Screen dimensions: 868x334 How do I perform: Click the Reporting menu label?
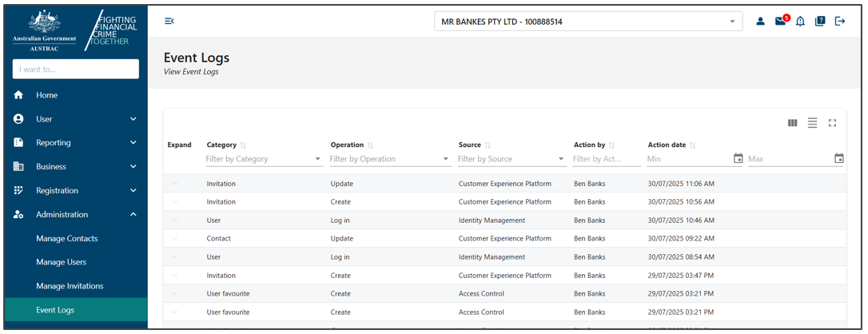tap(54, 143)
